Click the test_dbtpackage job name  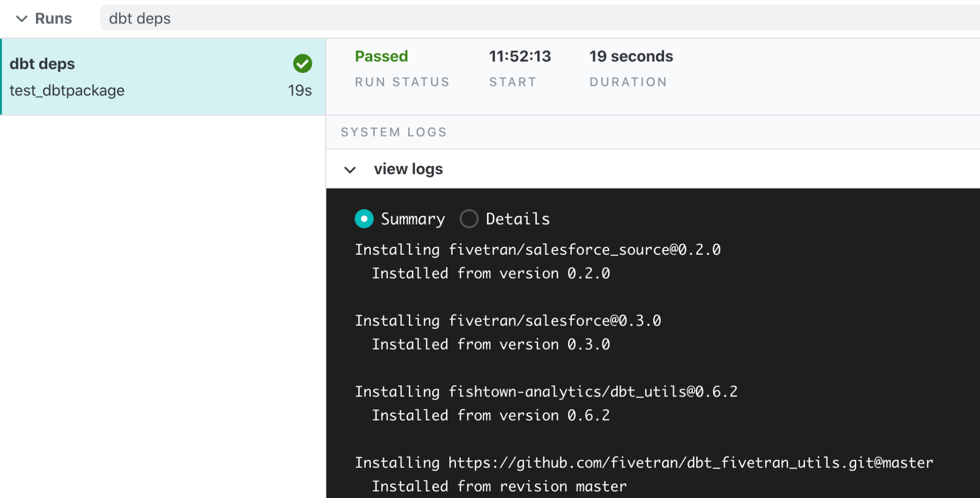pyautogui.click(x=67, y=90)
